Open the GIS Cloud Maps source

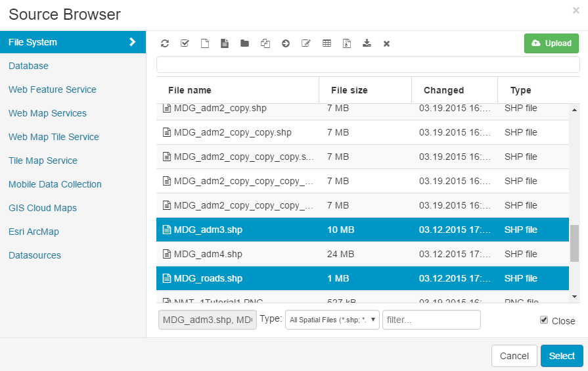point(42,208)
